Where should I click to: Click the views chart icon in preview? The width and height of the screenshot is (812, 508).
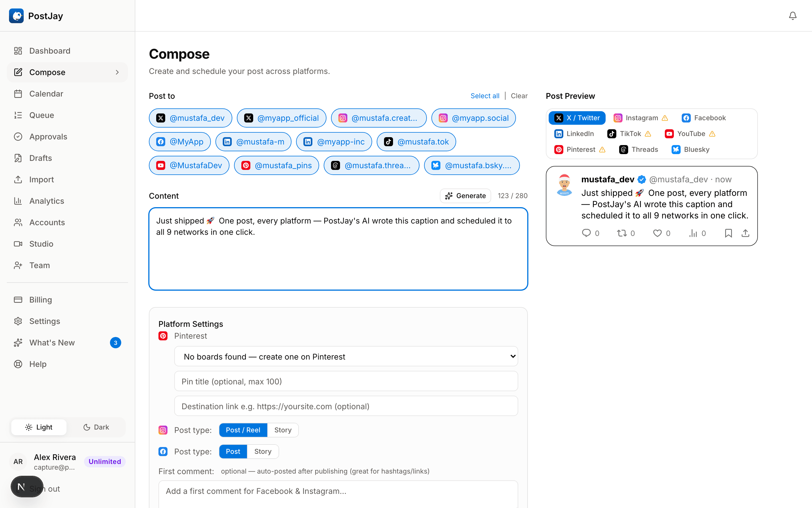[693, 233]
